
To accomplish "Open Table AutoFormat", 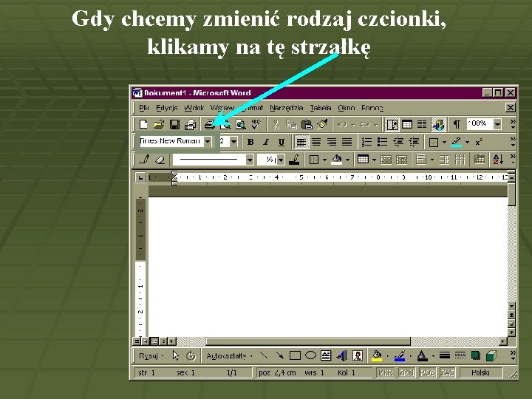I will tap(479, 160).
